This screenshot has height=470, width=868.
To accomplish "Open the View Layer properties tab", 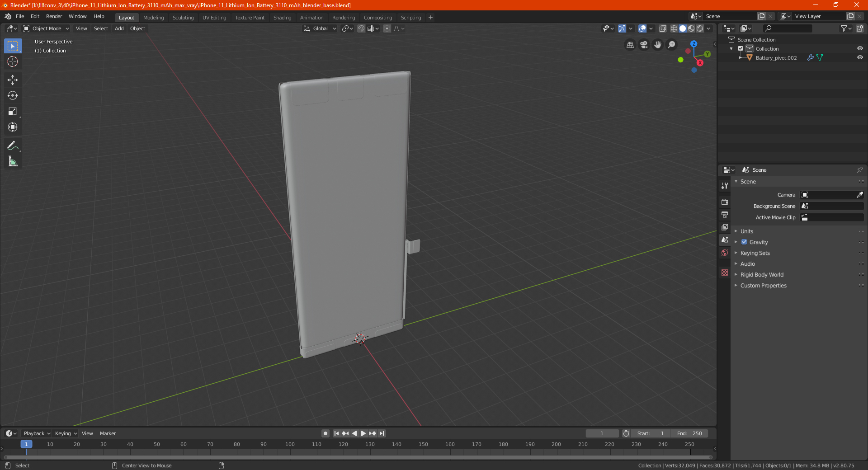I will (x=725, y=227).
